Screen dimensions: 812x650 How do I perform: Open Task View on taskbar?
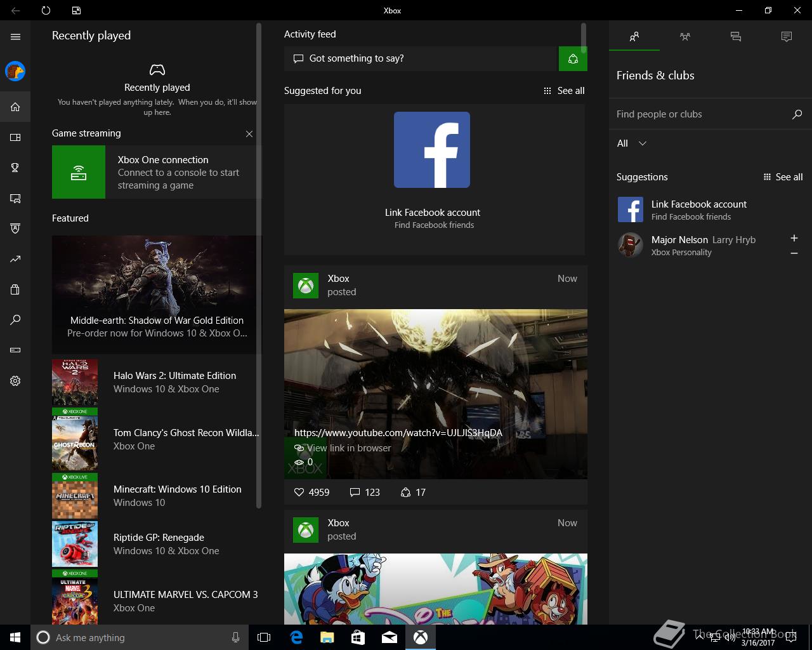[x=264, y=637]
